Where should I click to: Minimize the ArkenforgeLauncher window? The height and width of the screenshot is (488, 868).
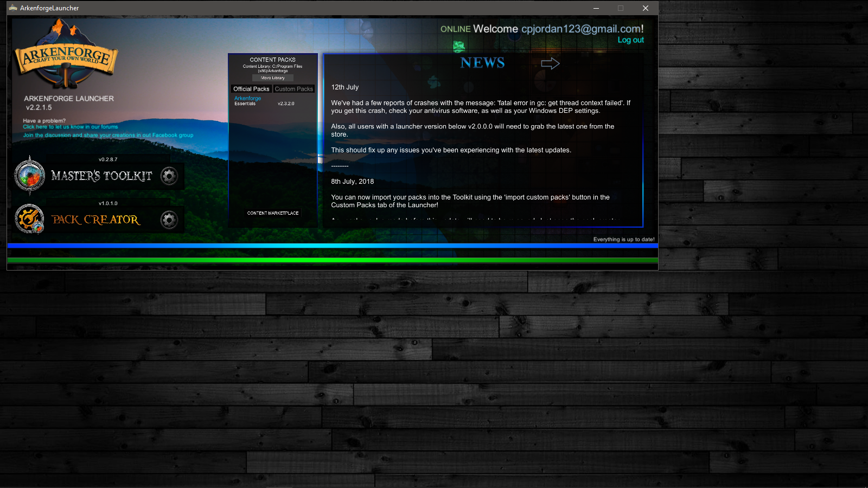596,8
